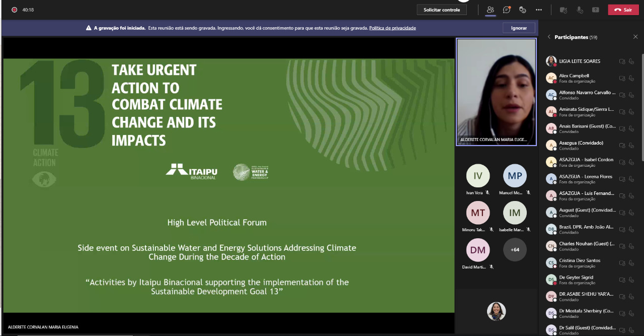Dismiss the recording notice with Ignorar

click(519, 28)
